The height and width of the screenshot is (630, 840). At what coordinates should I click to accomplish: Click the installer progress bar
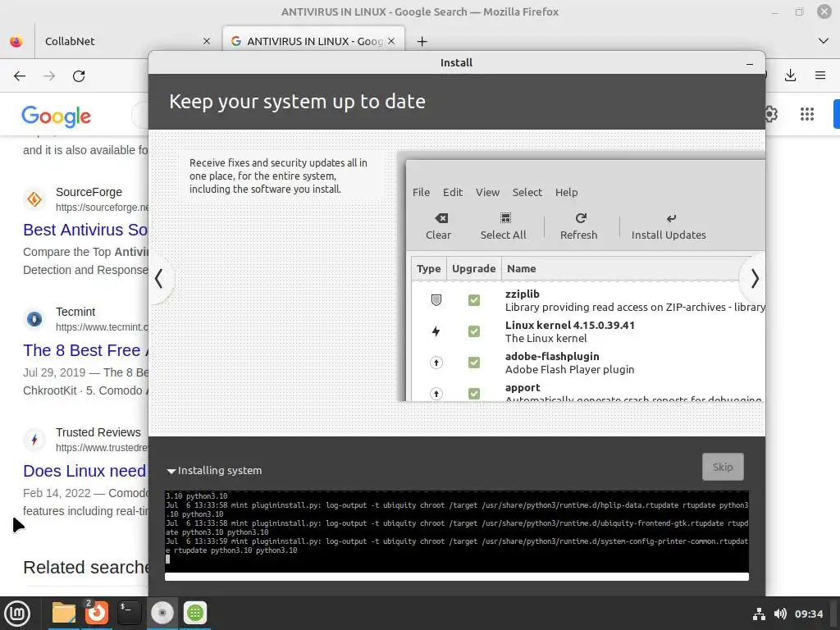tap(456, 577)
